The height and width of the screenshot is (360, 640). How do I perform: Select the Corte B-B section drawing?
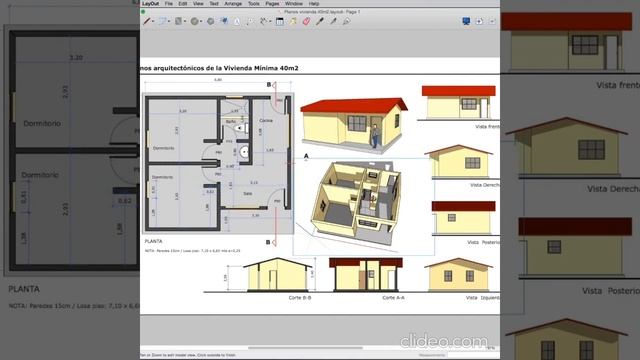[278, 274]
